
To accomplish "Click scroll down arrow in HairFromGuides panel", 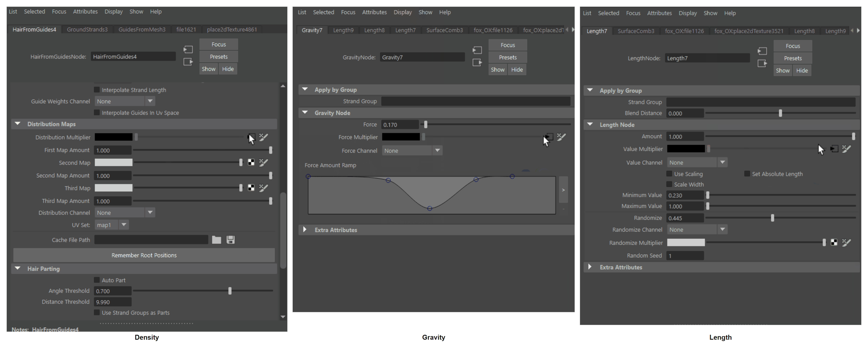I will (x=283, y=317).
